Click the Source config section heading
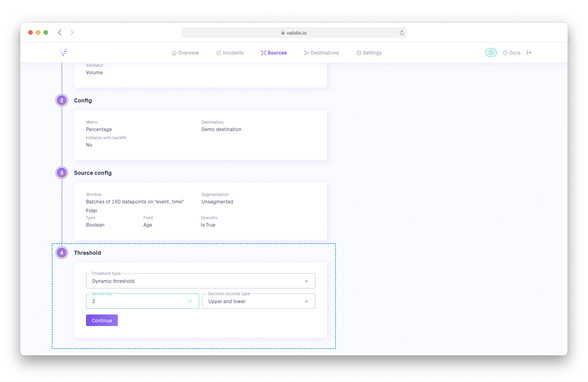This screenshot has height=382, width=588. click(x=93, y=173)
